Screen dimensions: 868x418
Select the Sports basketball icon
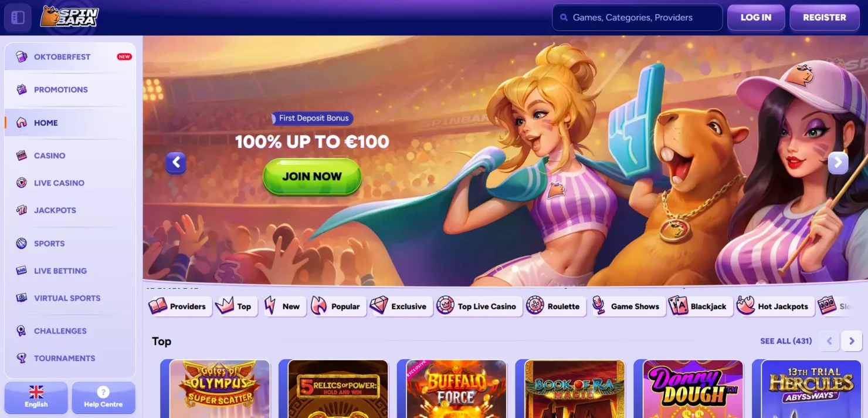coord(22,243)
